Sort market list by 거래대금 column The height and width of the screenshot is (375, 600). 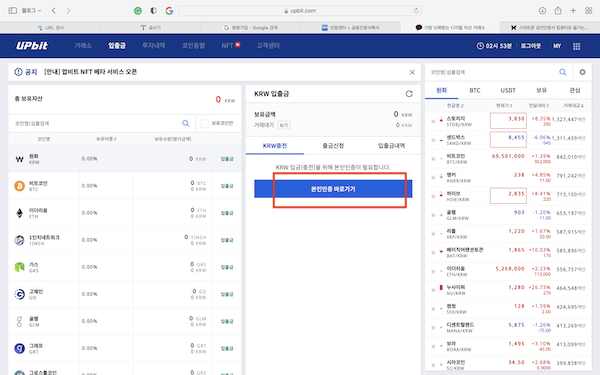[573, 106]
